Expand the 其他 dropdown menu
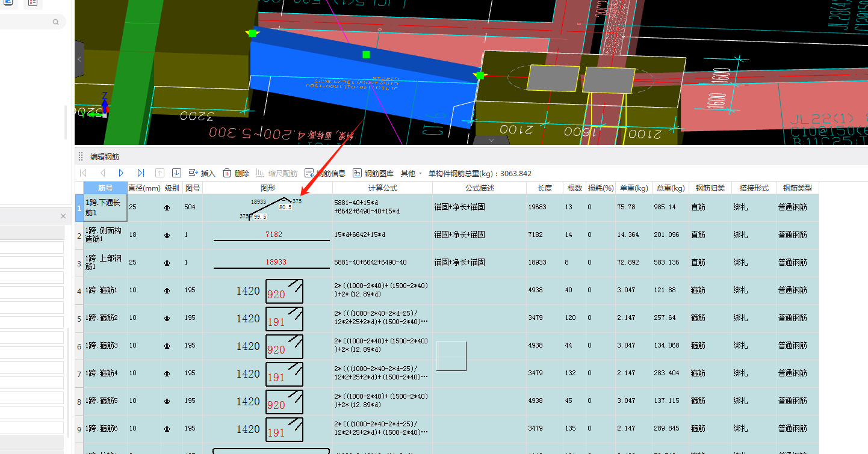 tap(411, 173)
